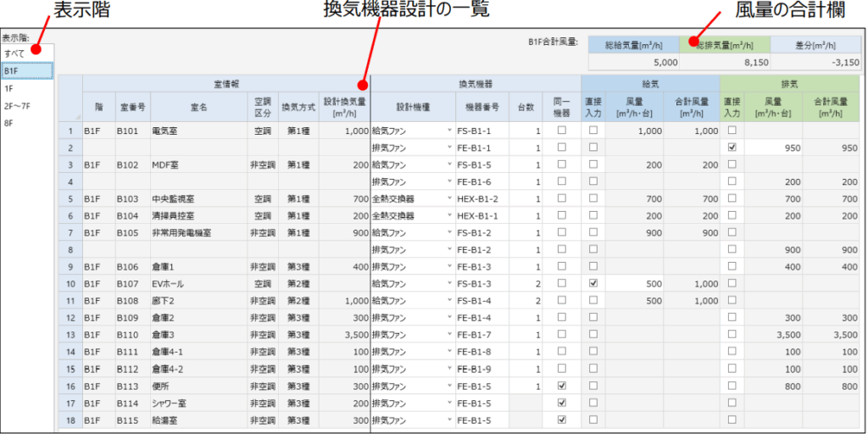
Task: Uncheck exhaust 直接入力 checkbox in row 2
Action: 732,147
